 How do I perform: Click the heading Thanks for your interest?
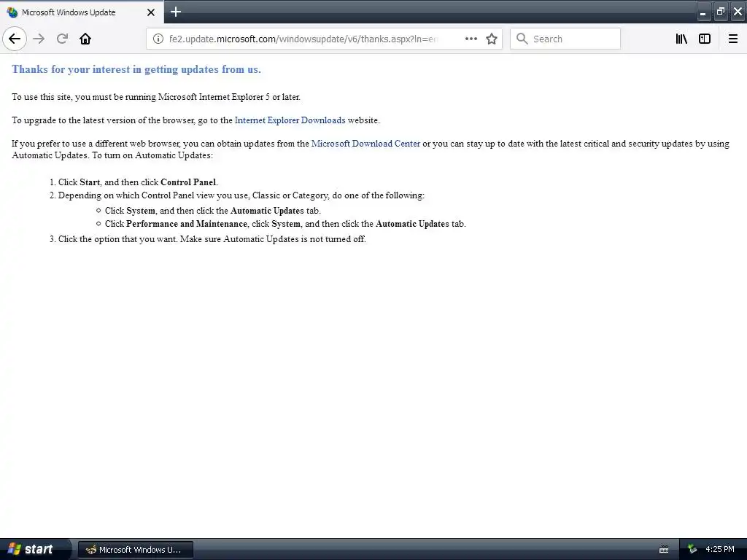click(136, 69)
